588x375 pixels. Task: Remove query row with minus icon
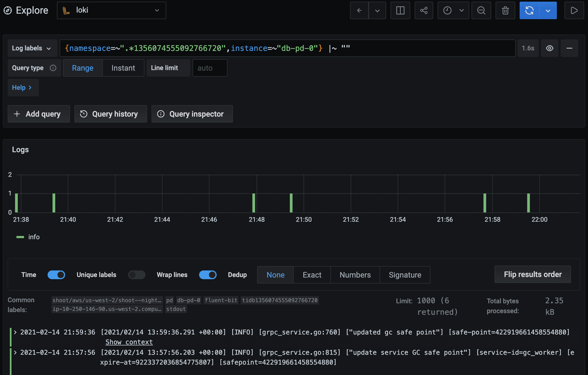(x=569, y=48)
